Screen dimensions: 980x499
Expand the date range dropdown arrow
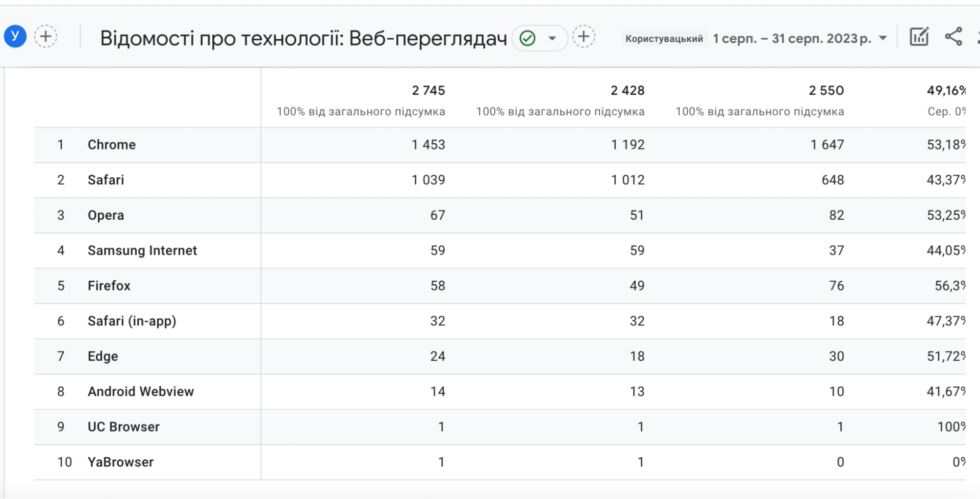click(883, 38)
